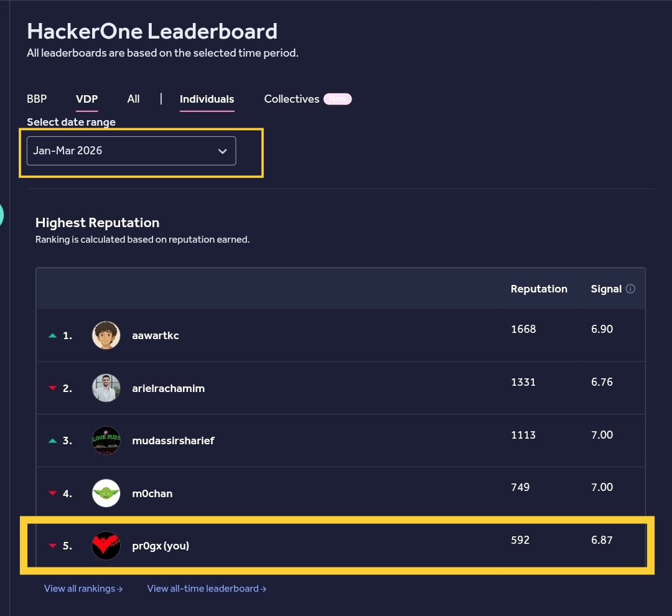This screenshot has height=616, width=672.
Task: Open arielrachamim's profile avatar
Action: click(106, 388)
